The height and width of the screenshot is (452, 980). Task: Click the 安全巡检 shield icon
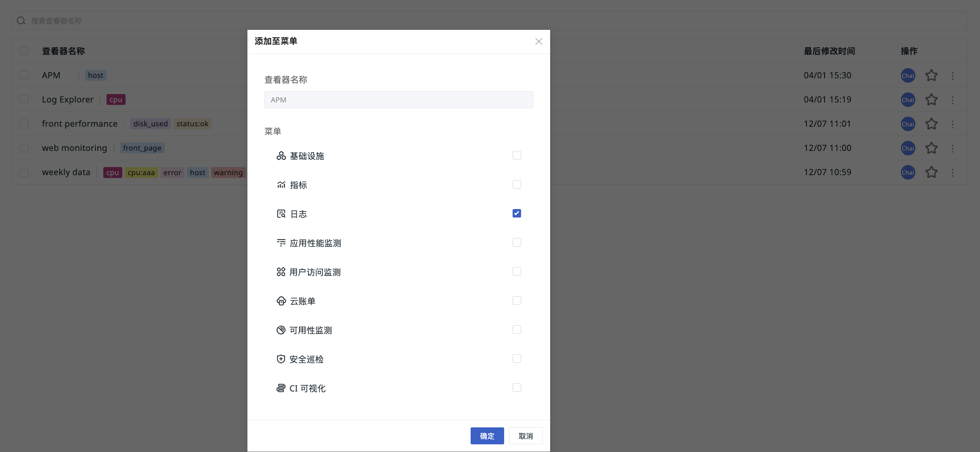click(281, 359)
